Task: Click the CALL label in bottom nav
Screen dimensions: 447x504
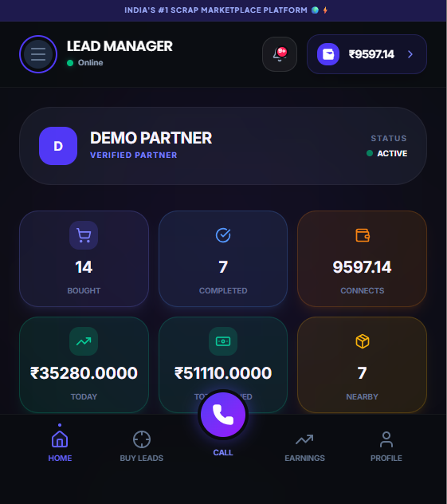Action: click(223, 453)
